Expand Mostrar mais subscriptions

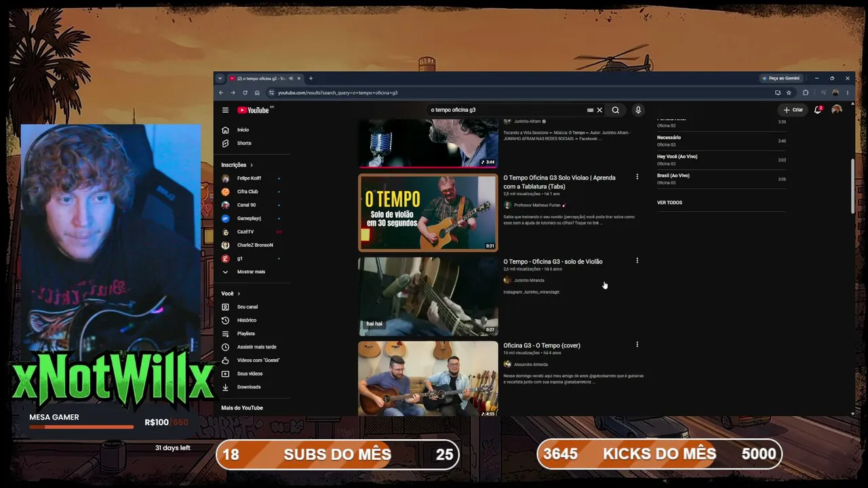tap(251, 272)
